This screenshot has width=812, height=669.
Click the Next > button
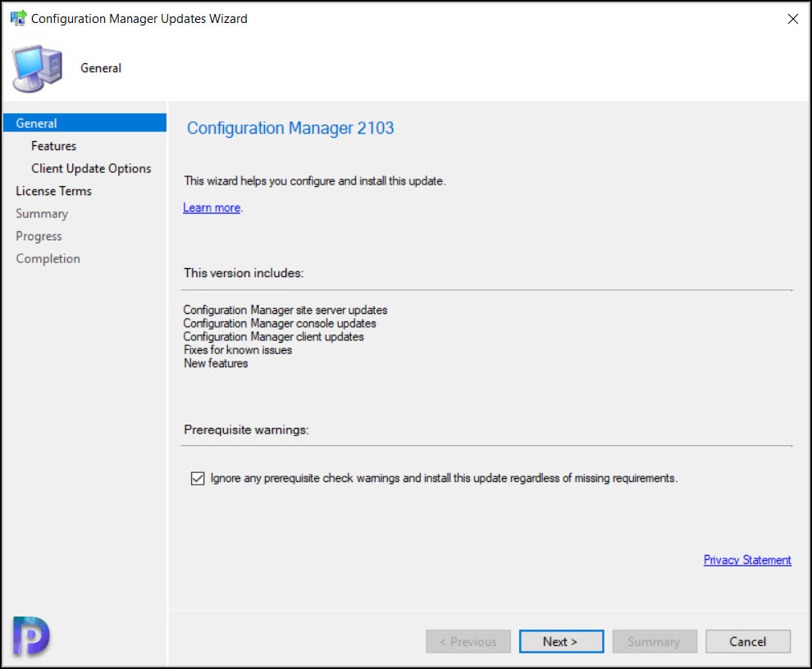click(x=561, y=642)
